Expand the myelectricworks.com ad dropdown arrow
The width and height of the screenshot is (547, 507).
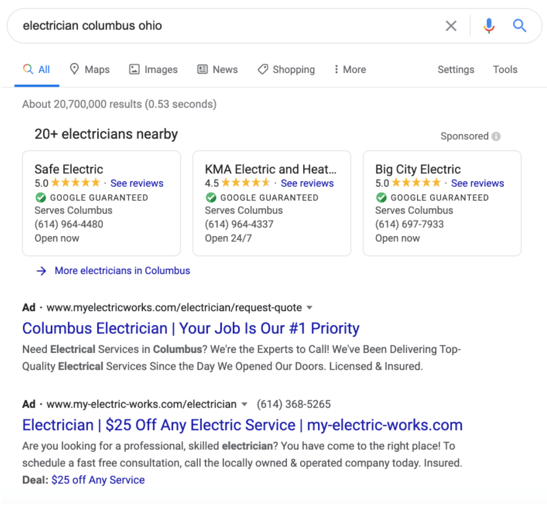309,308
